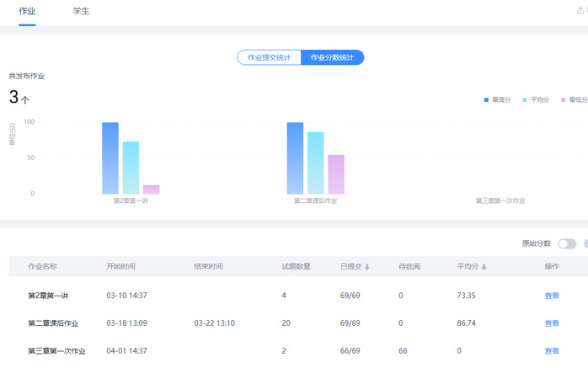Click the export icon at top right
The image size is (588, 368).
coord(579,11)
